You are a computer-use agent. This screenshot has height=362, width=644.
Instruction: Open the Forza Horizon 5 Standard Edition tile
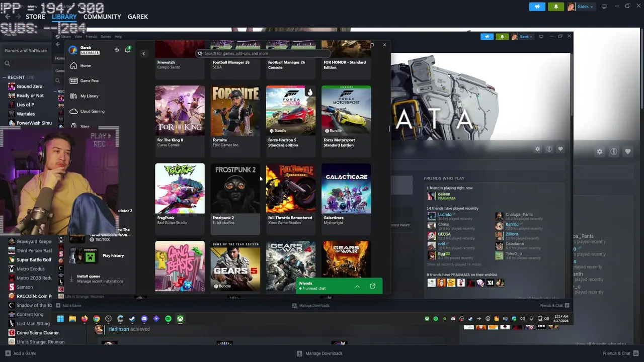coord(291,122)
